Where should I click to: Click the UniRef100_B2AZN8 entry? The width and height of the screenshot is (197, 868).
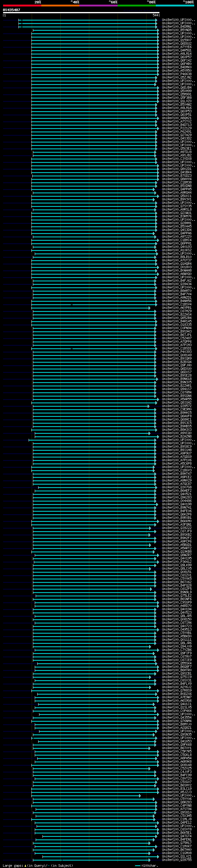coord(176,436)
